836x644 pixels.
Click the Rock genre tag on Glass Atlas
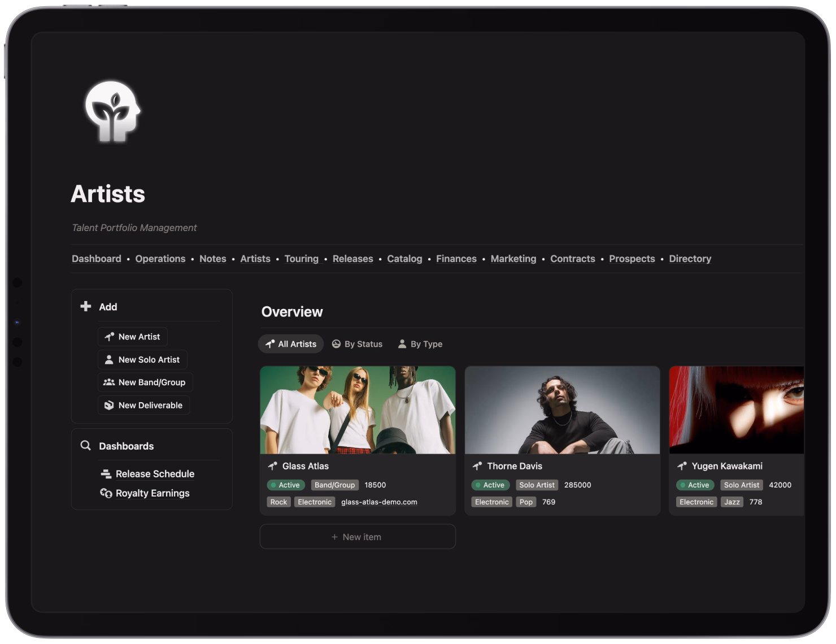pos(278,502)
